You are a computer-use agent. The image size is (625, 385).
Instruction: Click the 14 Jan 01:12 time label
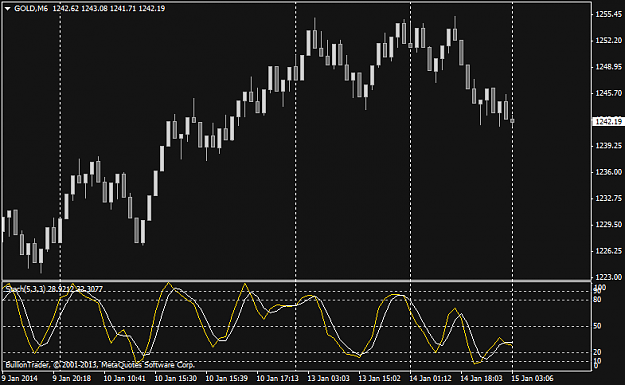pos(430,378)
